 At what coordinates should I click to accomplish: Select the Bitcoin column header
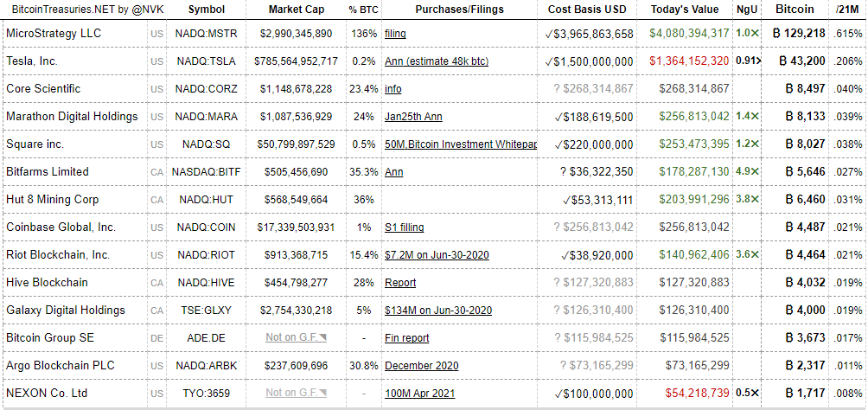coord(795,10)
